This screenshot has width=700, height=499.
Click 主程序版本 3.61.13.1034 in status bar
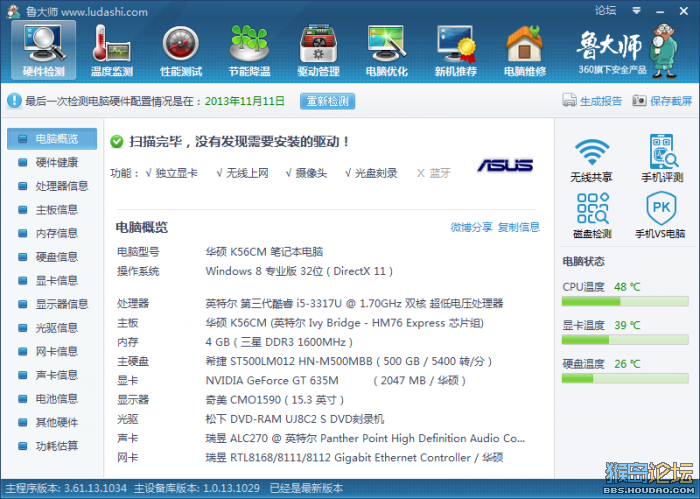pos(66,488)
